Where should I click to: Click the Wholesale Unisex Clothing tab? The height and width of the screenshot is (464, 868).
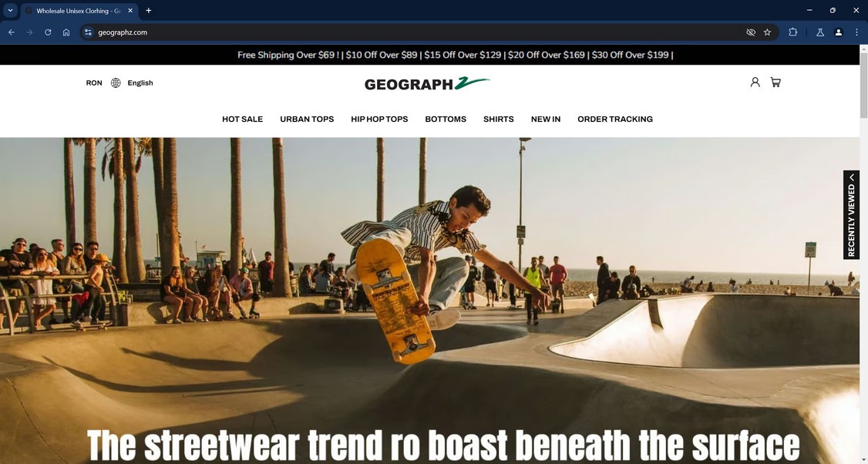[79, 11]
